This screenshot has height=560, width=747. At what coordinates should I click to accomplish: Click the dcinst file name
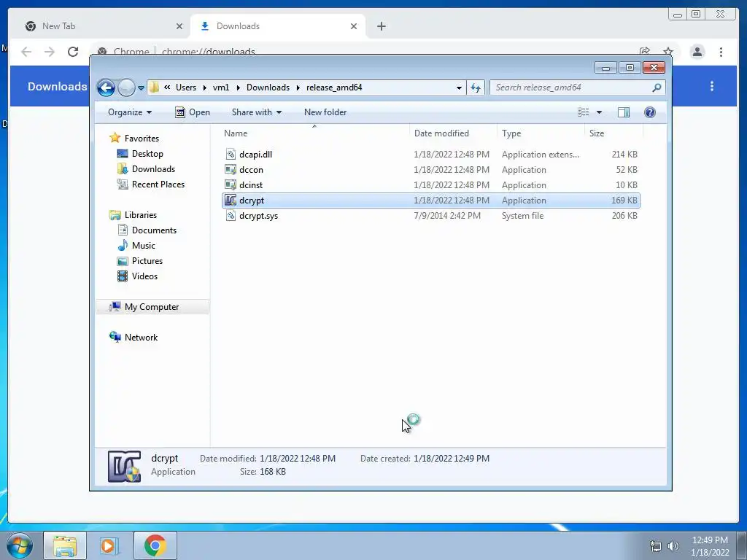pyautogui.click(x=251, y=184)
